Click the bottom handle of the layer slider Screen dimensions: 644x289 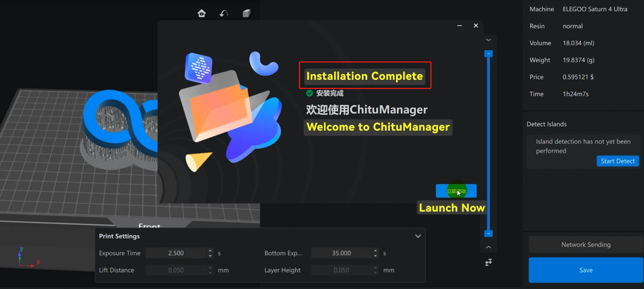(488, 233)
